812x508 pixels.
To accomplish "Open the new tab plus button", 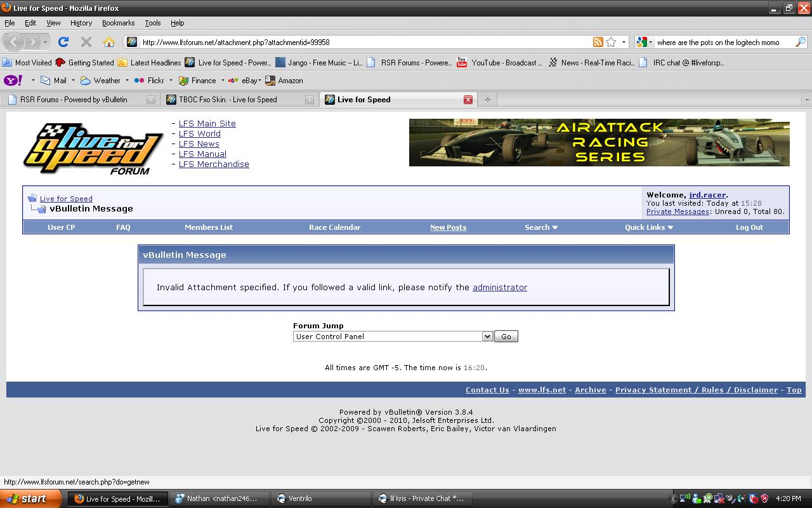I will coord(487,99).
